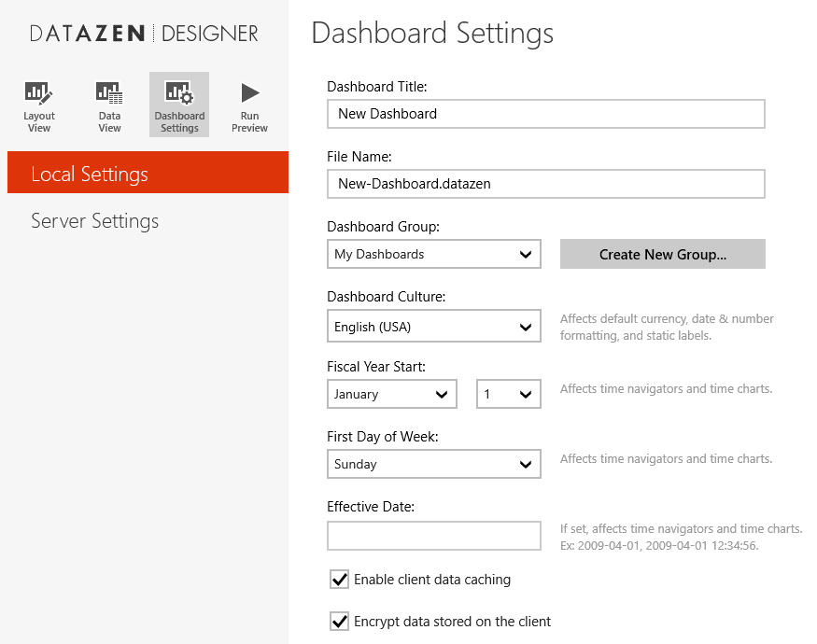Click the Effective Date format hint text
Viewport: 817px width, 644px height.
coord(681,537)
